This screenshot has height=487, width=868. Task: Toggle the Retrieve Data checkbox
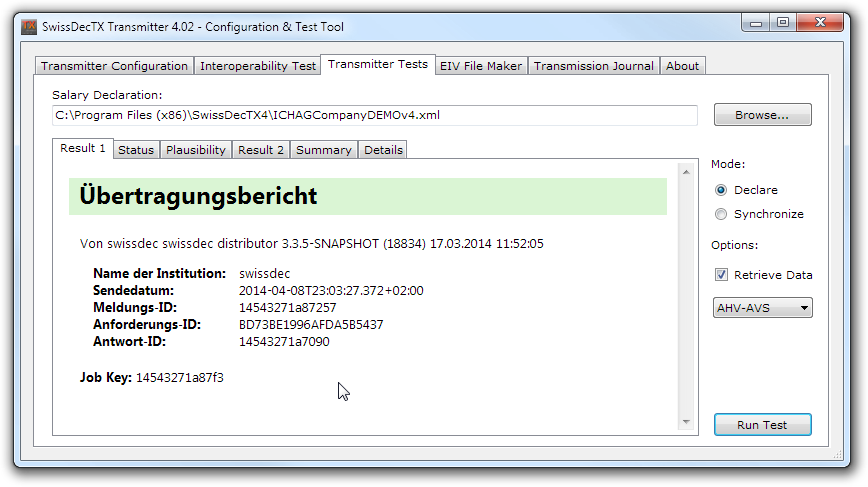point(721,275)
